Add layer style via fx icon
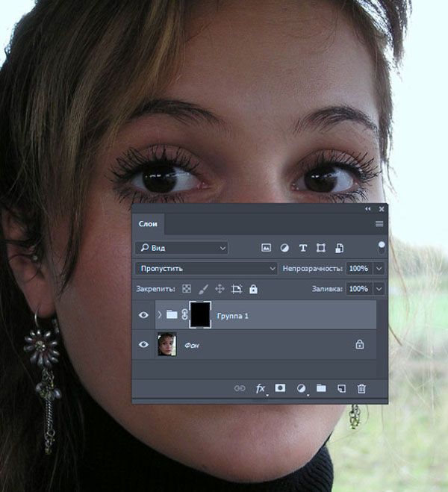448x492 pixels. [x=261, y=389]
